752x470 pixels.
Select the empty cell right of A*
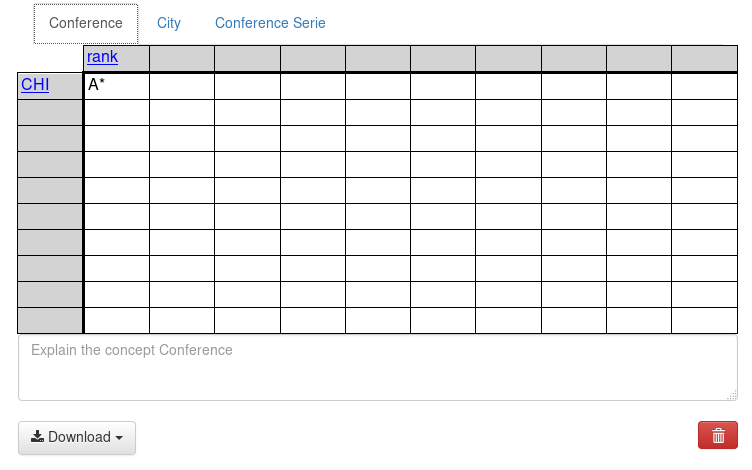[x=182, y=86]
